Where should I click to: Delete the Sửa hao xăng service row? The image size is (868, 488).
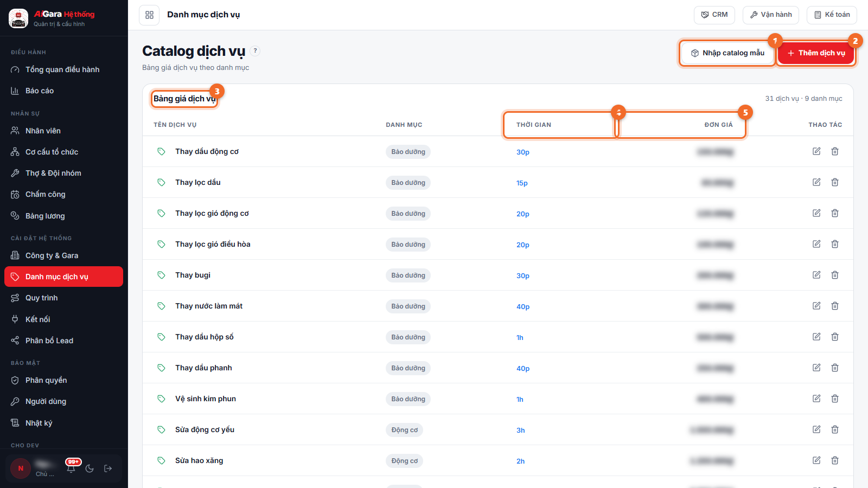pos(835,460)
